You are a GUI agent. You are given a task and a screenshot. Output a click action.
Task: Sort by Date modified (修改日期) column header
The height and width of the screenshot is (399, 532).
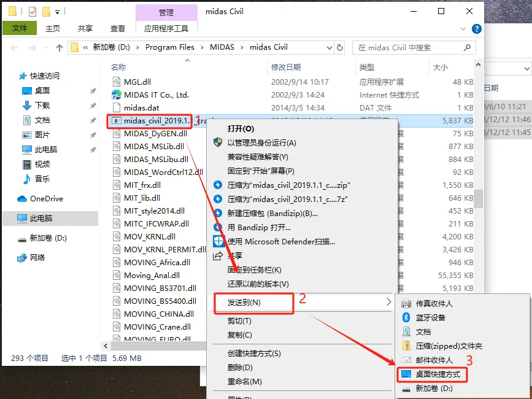coord(286,67)
